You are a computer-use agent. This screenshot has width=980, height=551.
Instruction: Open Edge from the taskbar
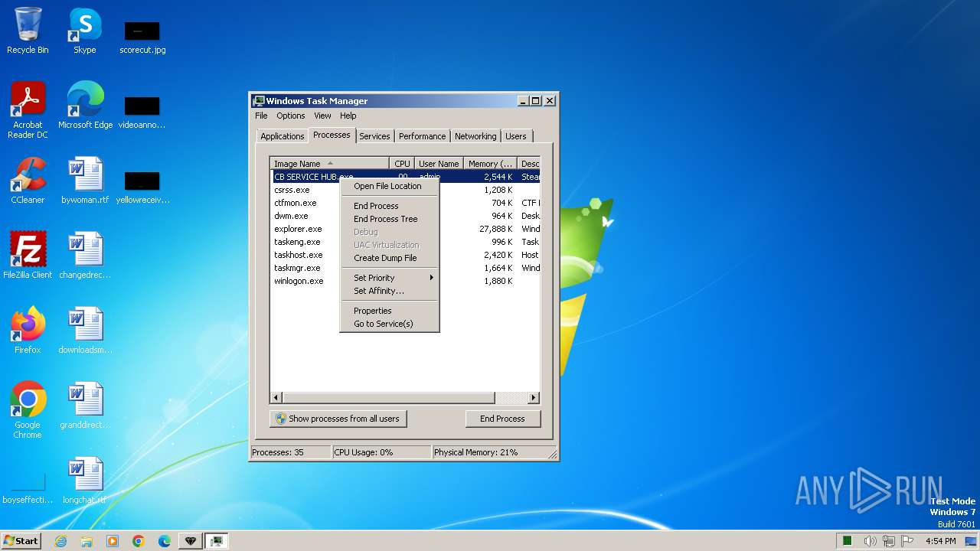point(165,541)
